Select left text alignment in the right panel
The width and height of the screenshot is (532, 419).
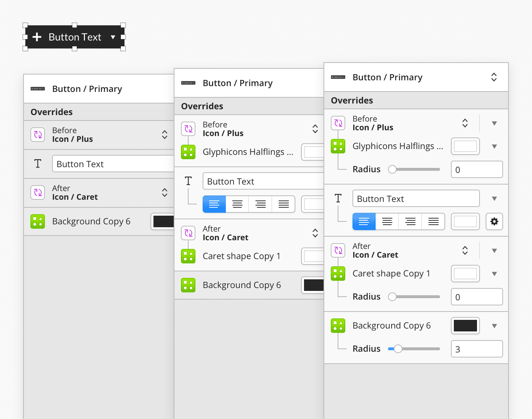point(364,221)
